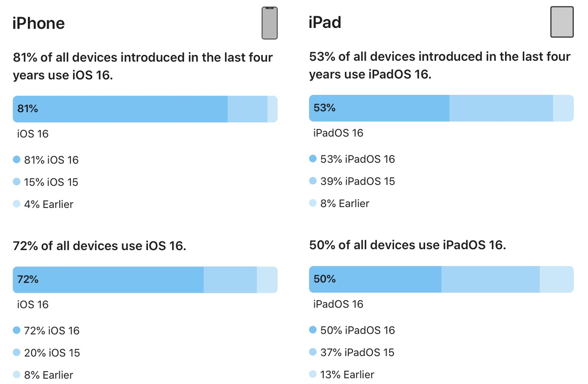
Task: Click the 53% iPadOS 16 legend dot
Action: pyautogui.click(x=313, y=159)
